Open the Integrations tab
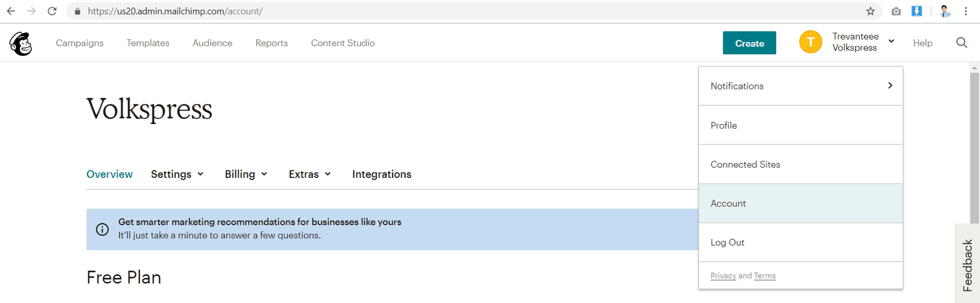980x303 pixels. pyautogui.click(x=382, y=174)
